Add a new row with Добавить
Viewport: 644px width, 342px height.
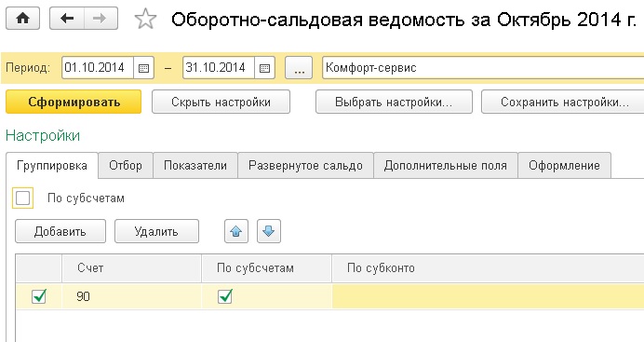pyautogui.click(x=60, y=231)
